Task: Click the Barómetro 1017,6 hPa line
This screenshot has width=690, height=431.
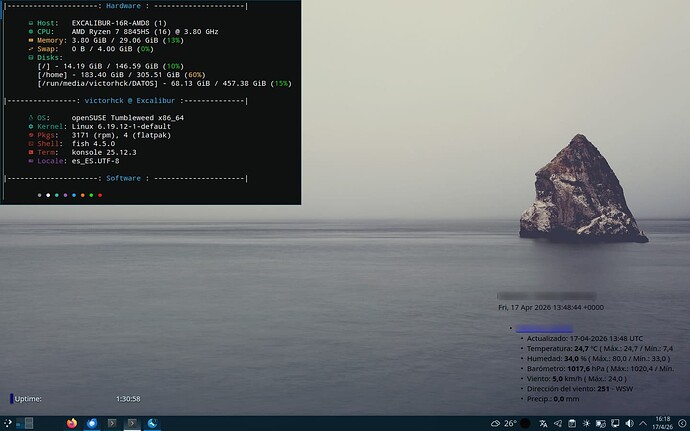Action: (x=600, y=369)
